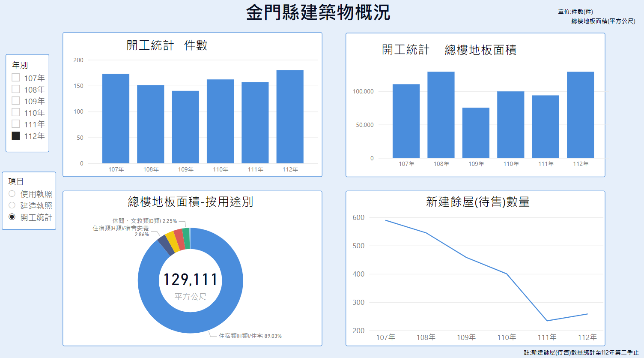Click the 129,111 total value in donut

coord(191,280)
